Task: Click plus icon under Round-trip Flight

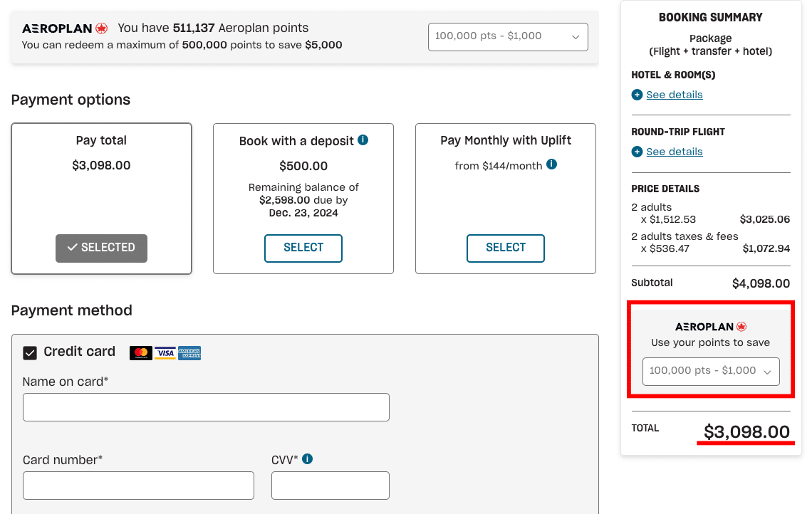Action: pos(637,152)
